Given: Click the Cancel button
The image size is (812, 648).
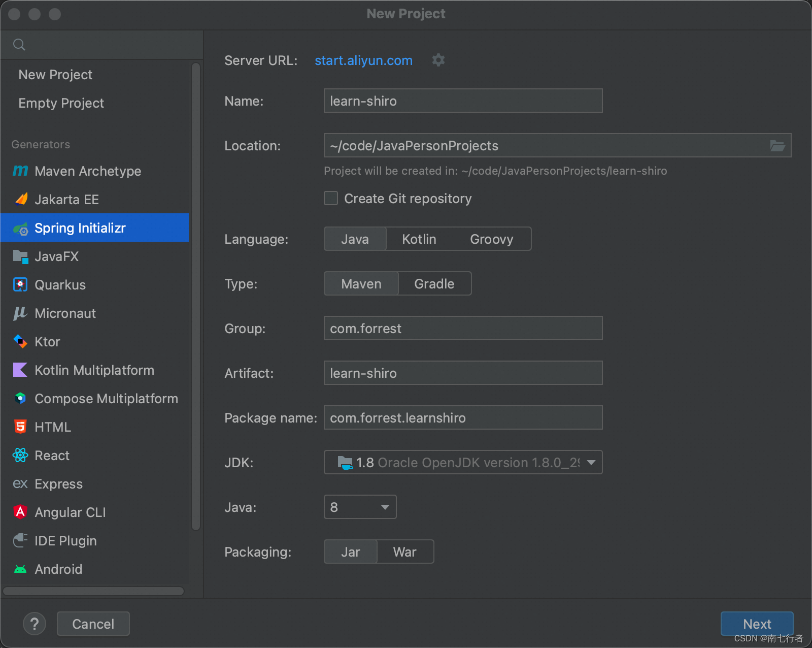Looking at the screenshot, I should click(x=93, y=624).
